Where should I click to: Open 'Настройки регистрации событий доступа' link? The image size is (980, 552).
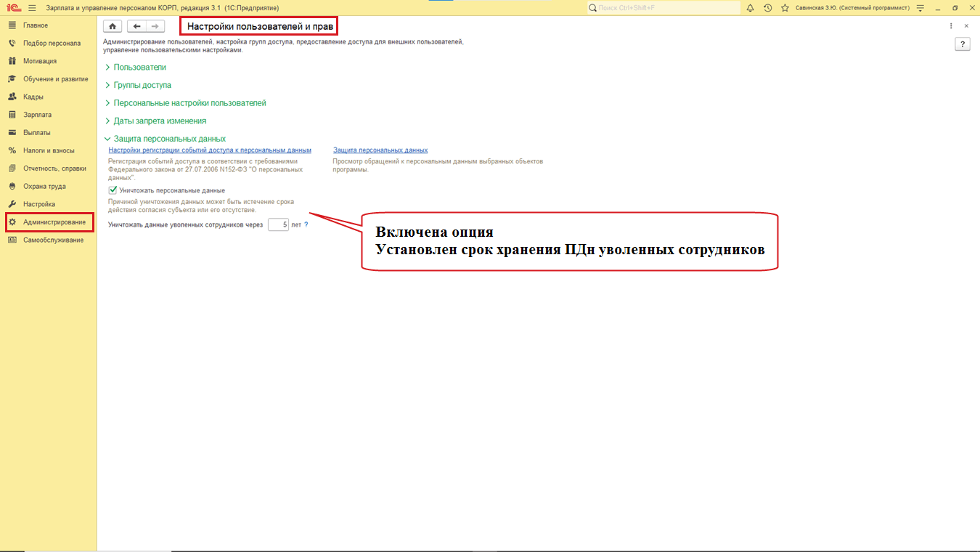click(x=209, y=150)
